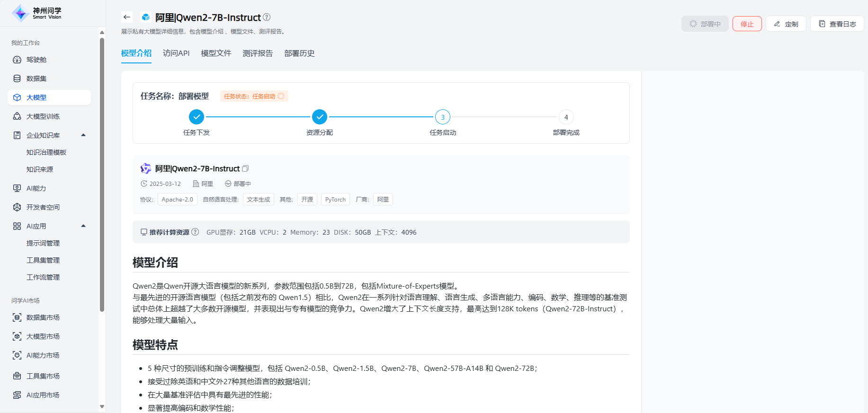Viewport: 868px width, 413px height.
Task: Click the 神州问学 logo
Action: coord(37,13)
